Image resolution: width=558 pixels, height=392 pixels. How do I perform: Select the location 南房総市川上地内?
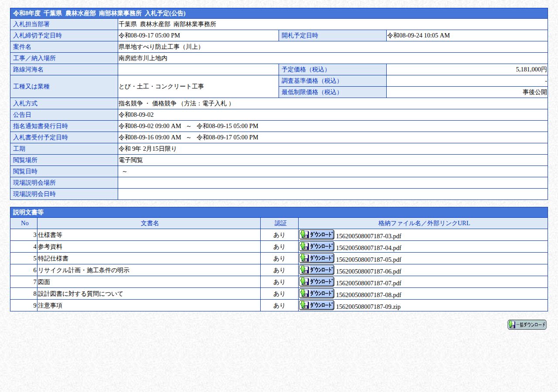[x=143, y=58]
